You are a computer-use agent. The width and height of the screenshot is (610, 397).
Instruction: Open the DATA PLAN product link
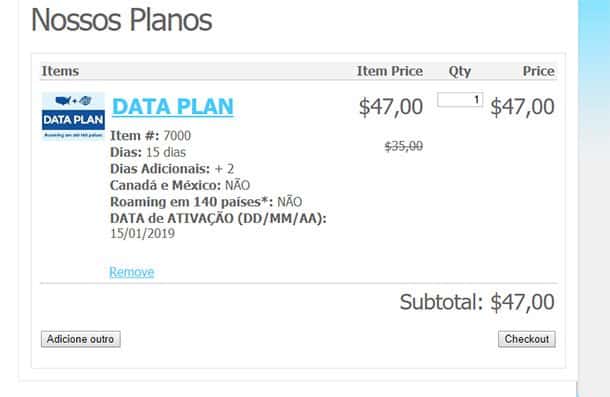tap(173, 106)
